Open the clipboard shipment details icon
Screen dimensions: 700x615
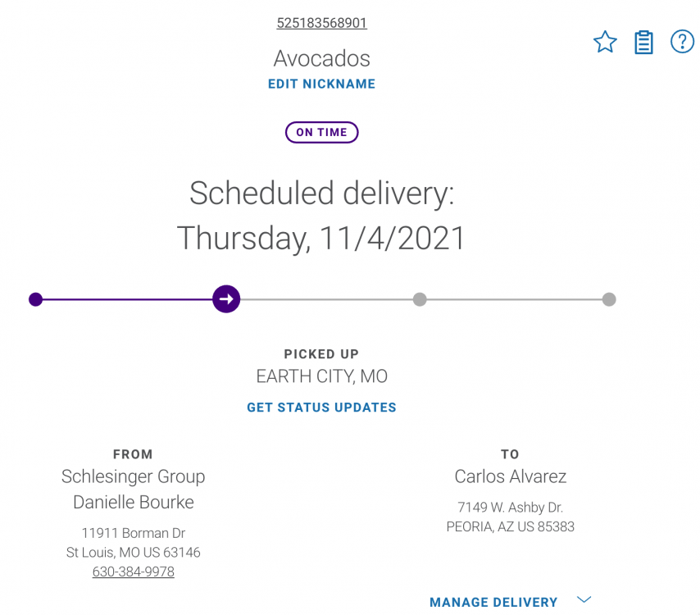point(643,43)
